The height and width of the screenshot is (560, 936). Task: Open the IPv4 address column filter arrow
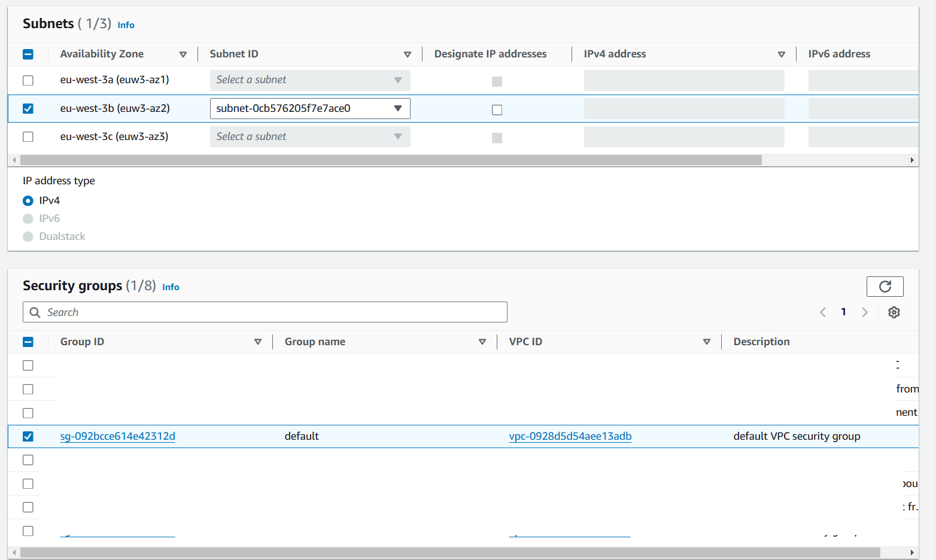pyautogui.click(x=782, y=54)
